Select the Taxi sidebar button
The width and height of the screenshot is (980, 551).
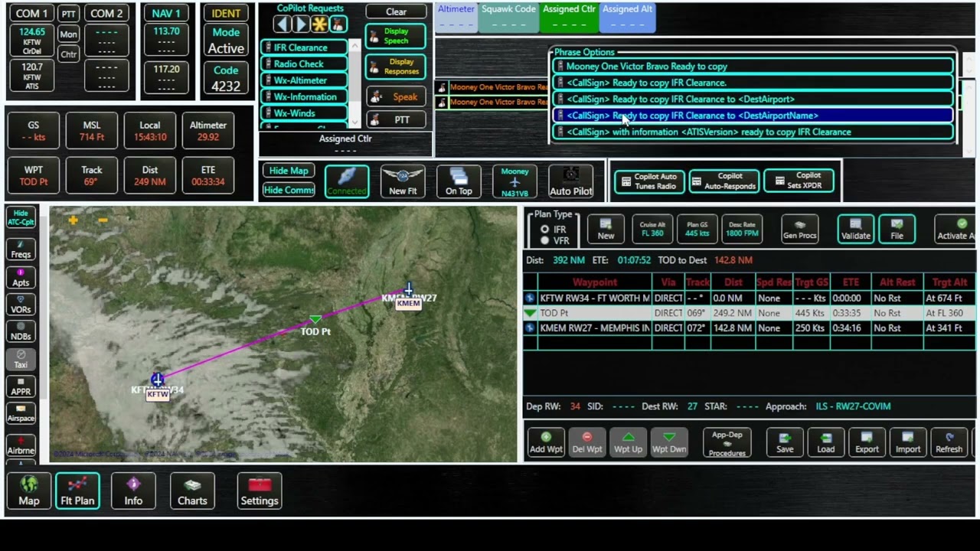coord(21,359)
